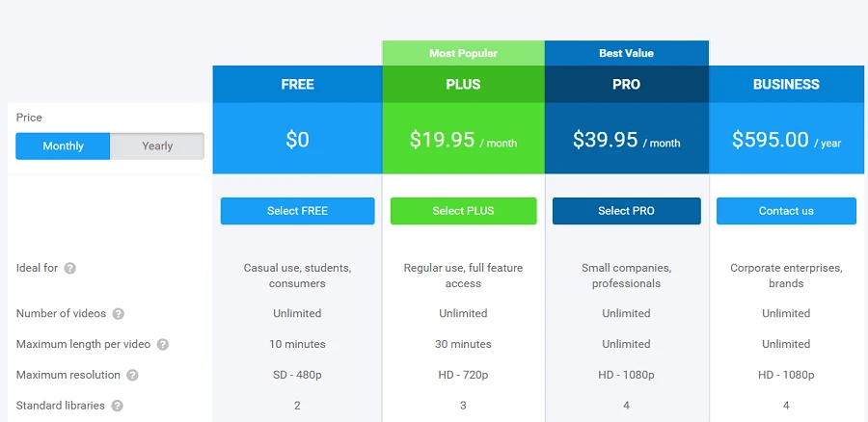Click the $39.95 / month price
Image resolution: width=868 pixels, height=422 pixels.
pos(627,140)
